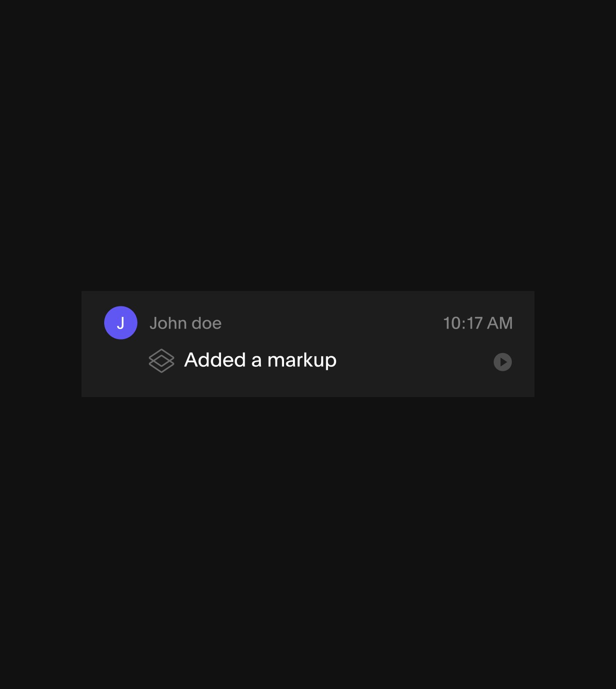The height and width of the screenshot is (689, 616).
Task: Select the time label reading 10:17 AM
Action: (x=478, y=323)
